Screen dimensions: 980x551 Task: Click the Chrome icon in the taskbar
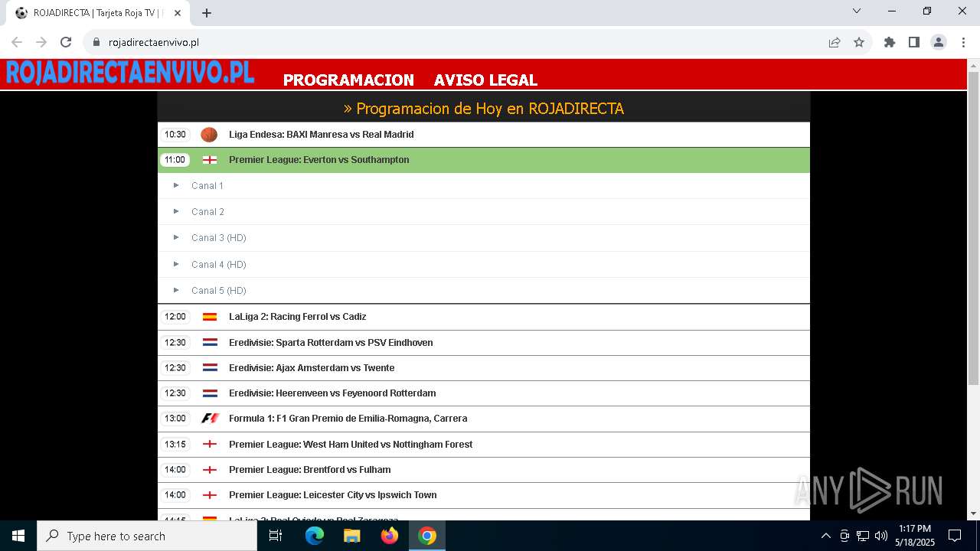point(427,536)
